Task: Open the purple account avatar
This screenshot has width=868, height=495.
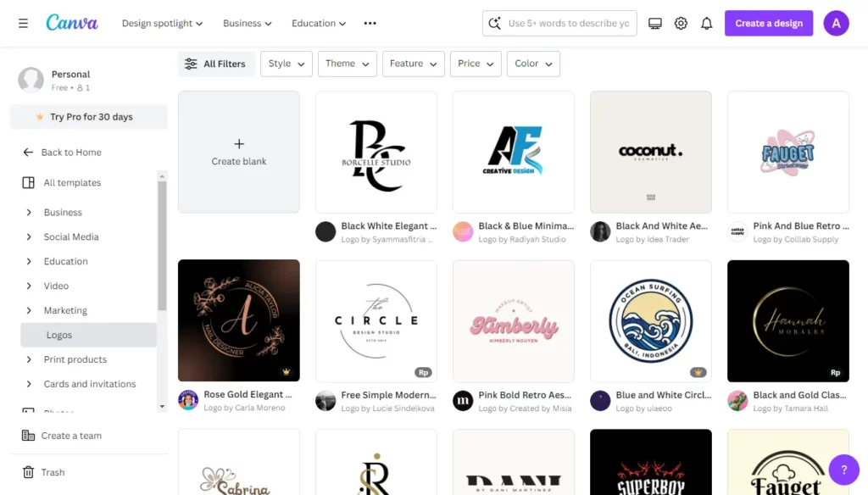Action: [x=836, y=24]
